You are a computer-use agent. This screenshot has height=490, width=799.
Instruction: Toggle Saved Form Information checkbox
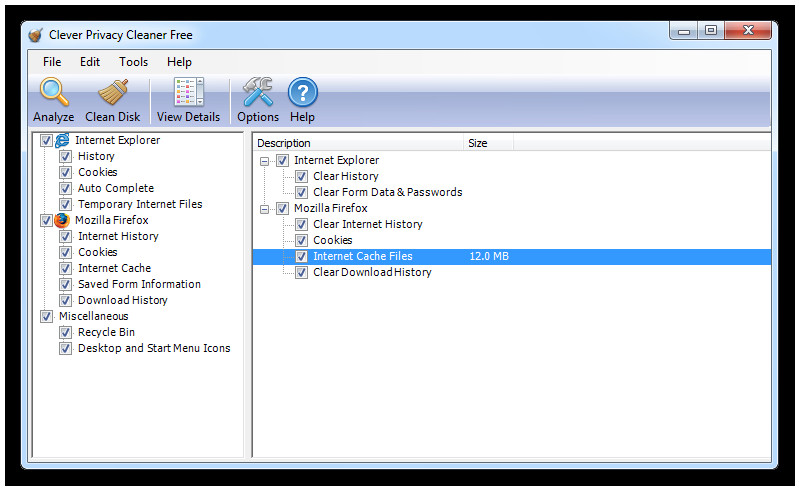pos(65,284)
